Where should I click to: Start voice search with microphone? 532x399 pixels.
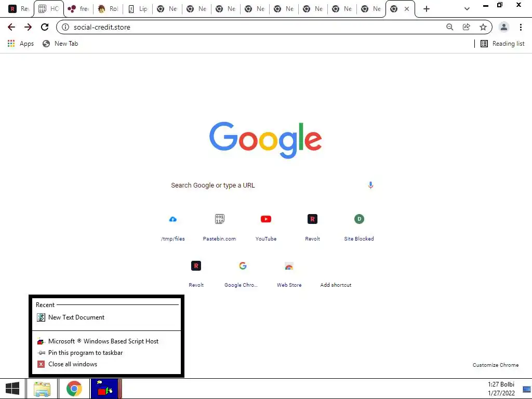(x=370, y=185)
